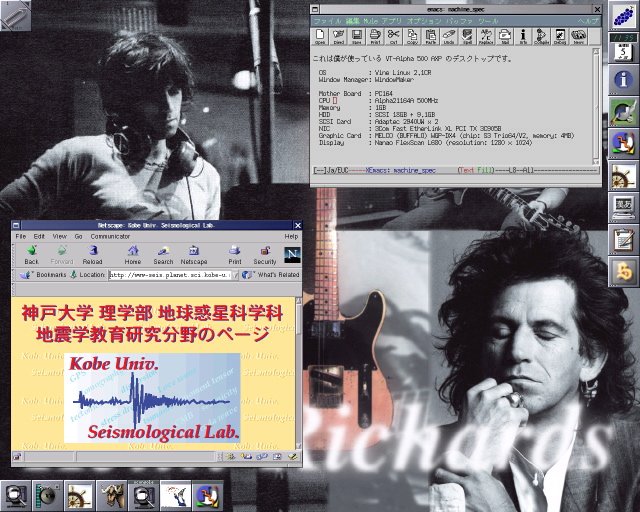Click Dired icon in XEmacs toolbar
The height and width of the screenshot is (512, 640).
click(338, 36)
